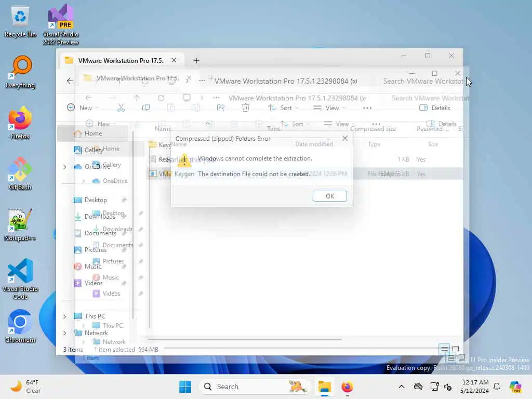The height and width of the screenshot is (399, 532).
Task: Open Recycle Bin desktop icon
Action: click(x=20, y=22)
